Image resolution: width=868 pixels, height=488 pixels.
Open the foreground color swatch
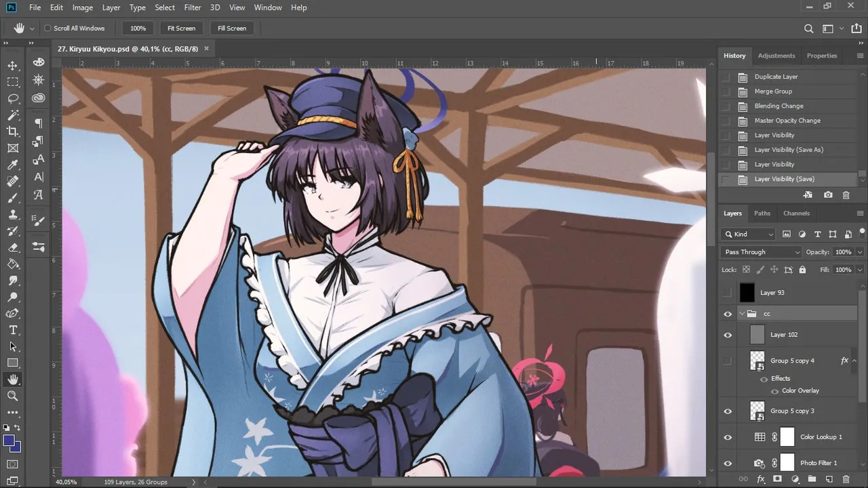9,441
